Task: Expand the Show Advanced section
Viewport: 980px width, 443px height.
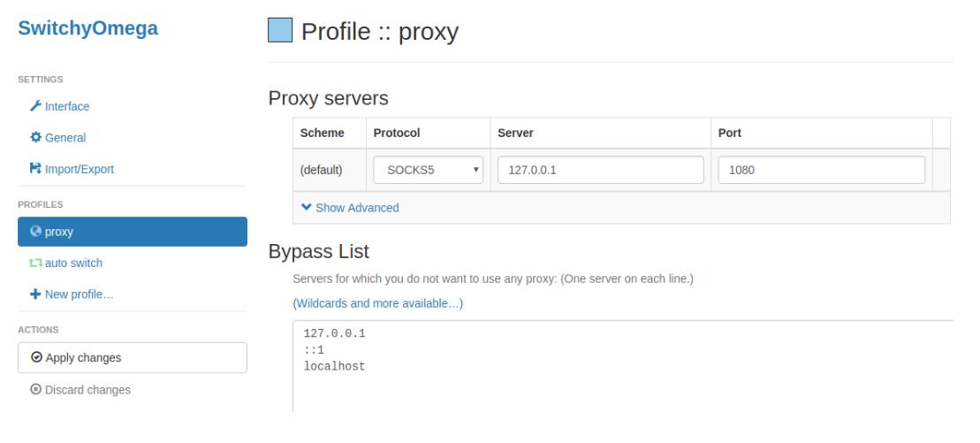Action: point(351,208)
